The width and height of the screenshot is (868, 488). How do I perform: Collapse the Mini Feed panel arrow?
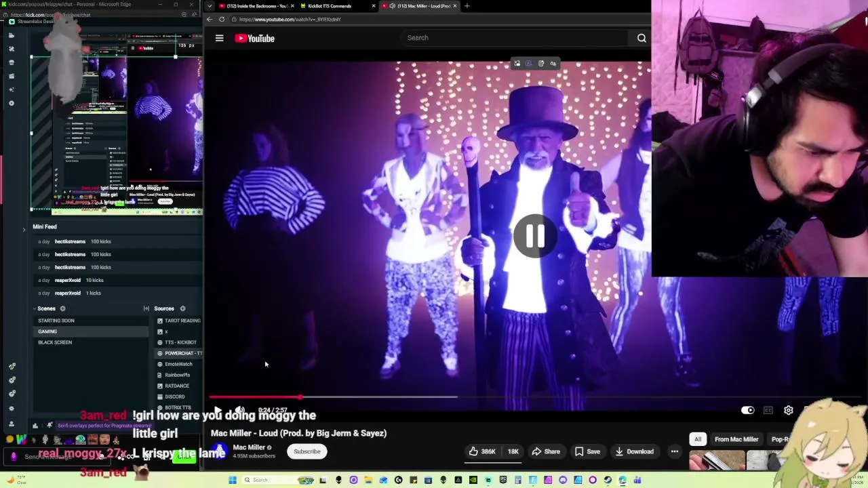[x=24, y=229]
